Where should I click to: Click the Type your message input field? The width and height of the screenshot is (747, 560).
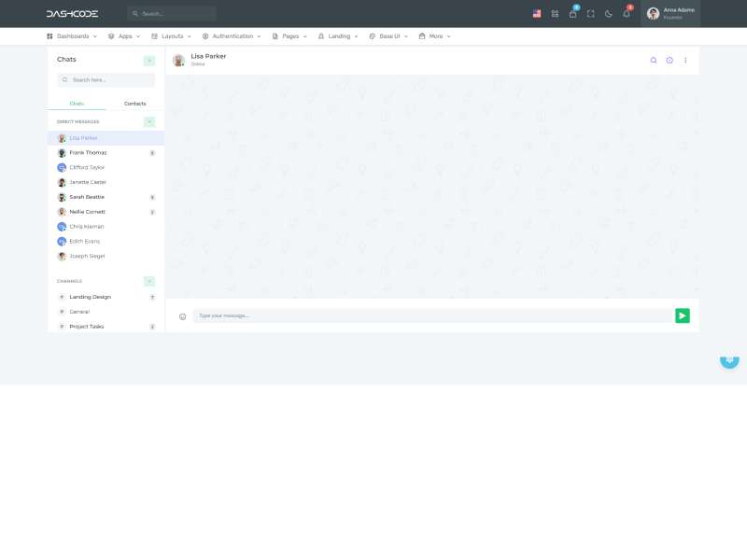pyautogui.click(x=431, y=315)
